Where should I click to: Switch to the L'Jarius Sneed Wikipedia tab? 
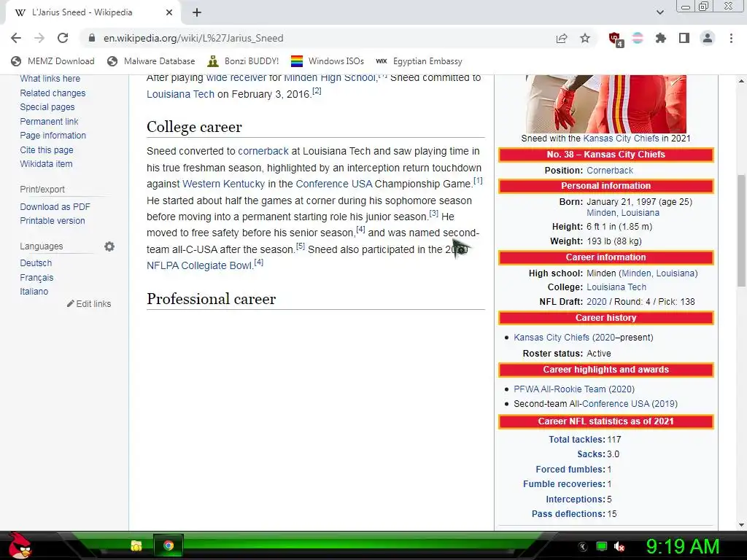90,12
